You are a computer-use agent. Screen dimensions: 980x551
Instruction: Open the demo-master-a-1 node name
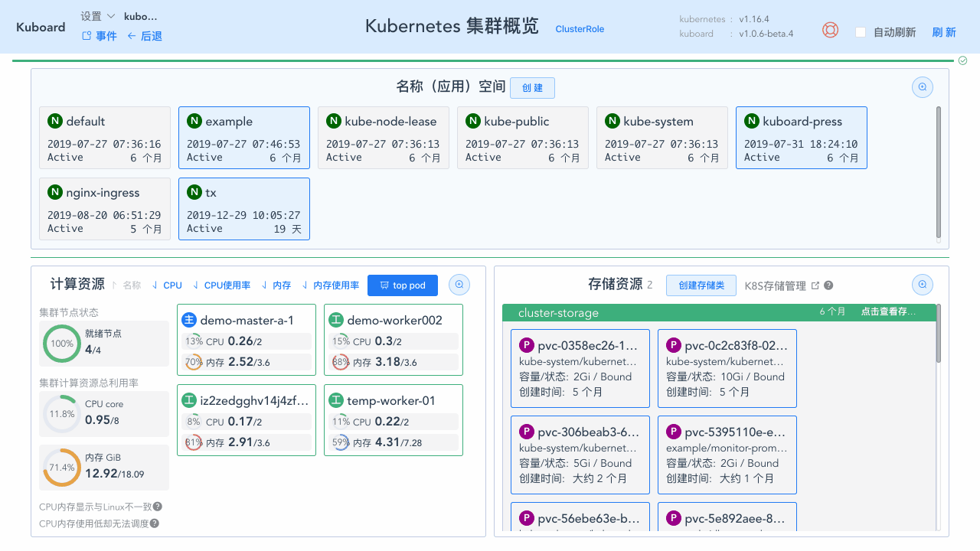[x=247, y=320]
